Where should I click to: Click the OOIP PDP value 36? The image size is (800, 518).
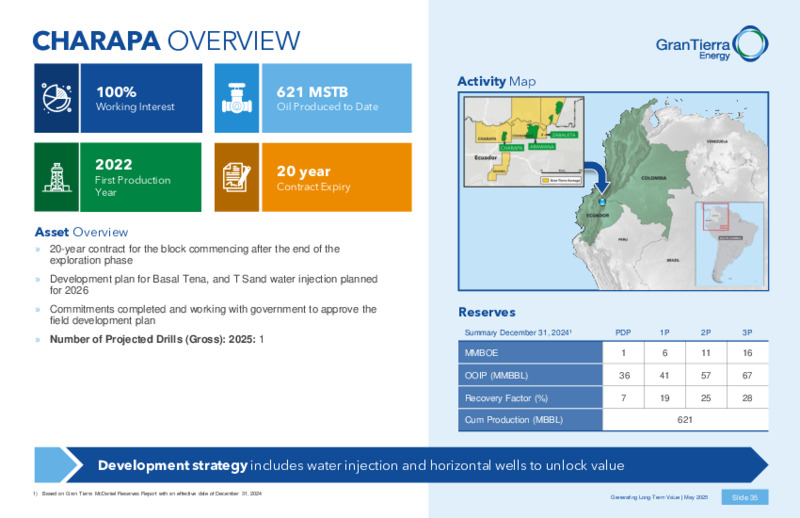[x=624, y=376]
